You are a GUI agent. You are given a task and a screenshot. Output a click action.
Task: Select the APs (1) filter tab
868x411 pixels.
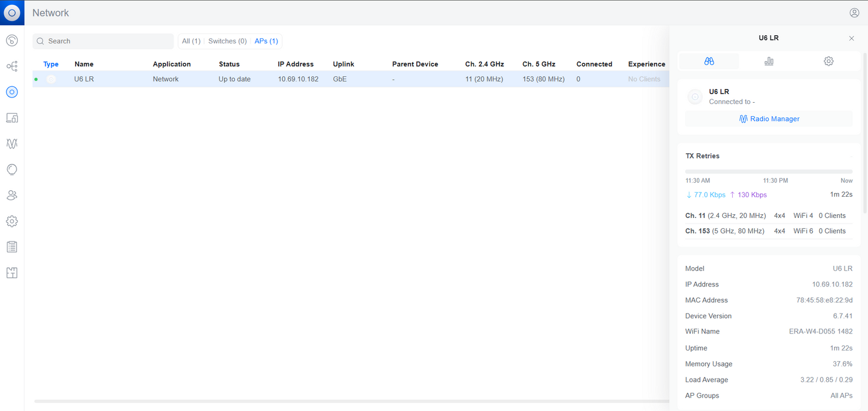click(266, 41)
